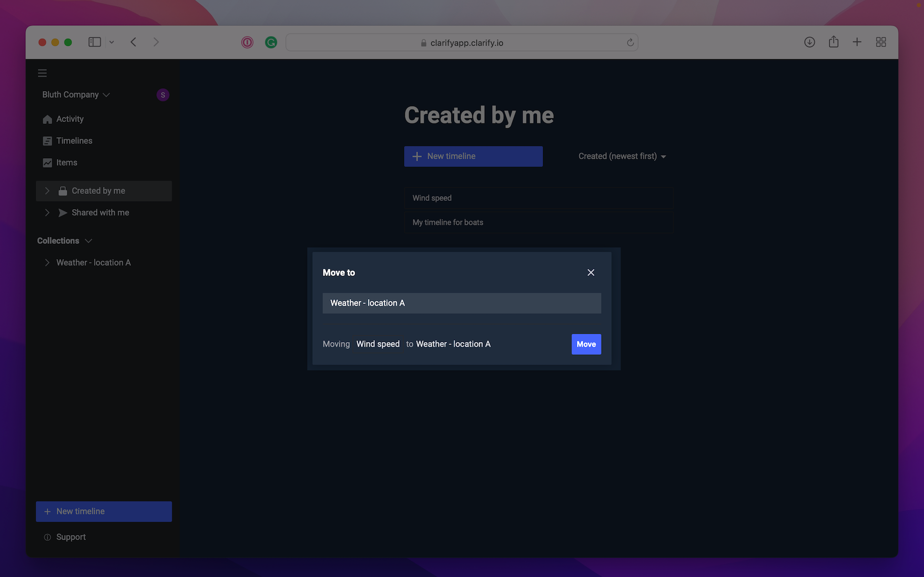924x577 pixels.
Task: Click the Grammarly extension icon
Action: 271,43
